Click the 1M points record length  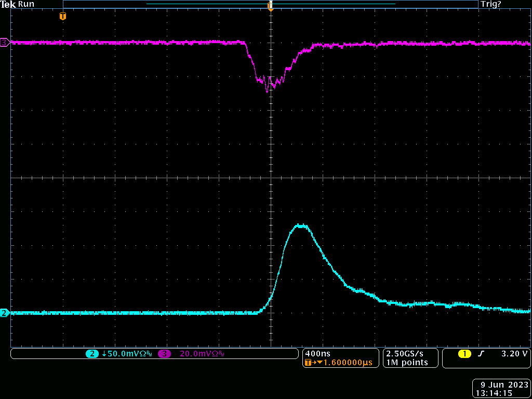[x=406, y=362]
